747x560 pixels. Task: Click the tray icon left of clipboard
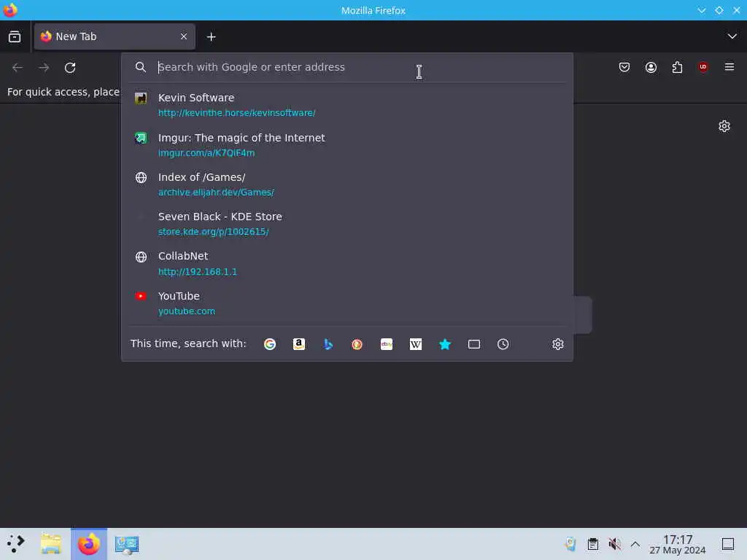pyautogui.click(x=570, y=544)
